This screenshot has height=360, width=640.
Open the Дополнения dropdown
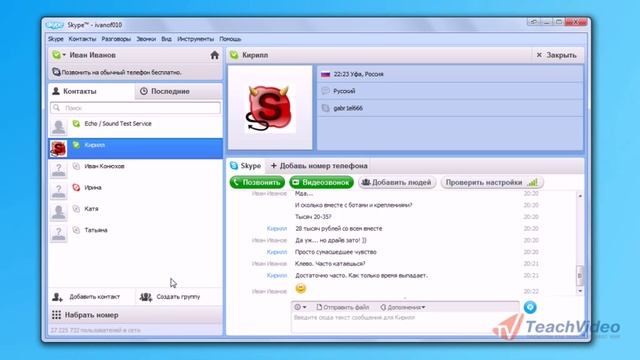pyautogui.click(x=403, y=307)
